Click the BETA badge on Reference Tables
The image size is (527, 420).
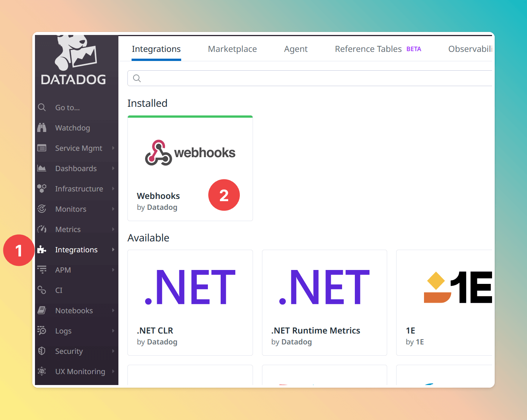tap(414, 49)
